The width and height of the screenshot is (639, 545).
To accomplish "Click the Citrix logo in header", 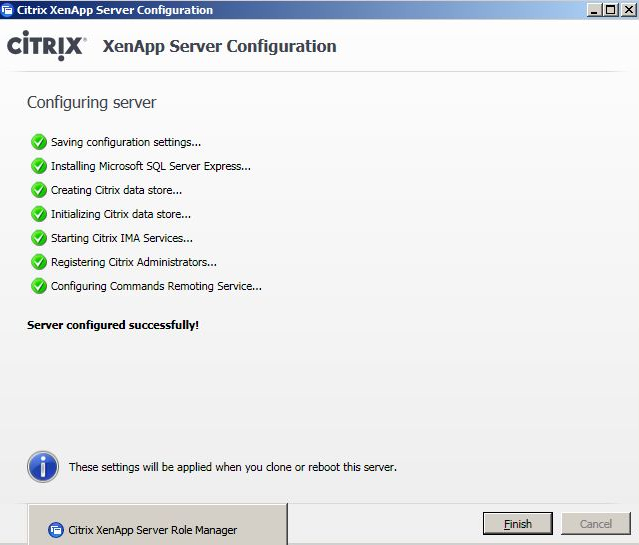I will tap(47, 46).
